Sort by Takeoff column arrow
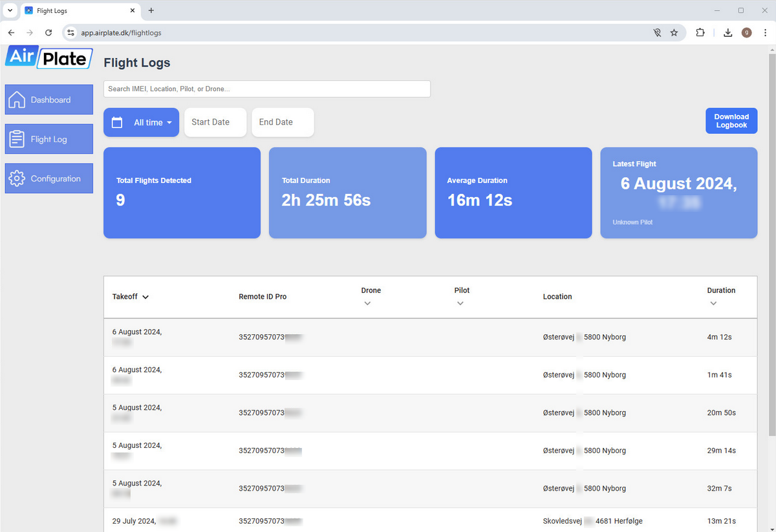Viewport: 776px width, 532px height. [145, 297]
